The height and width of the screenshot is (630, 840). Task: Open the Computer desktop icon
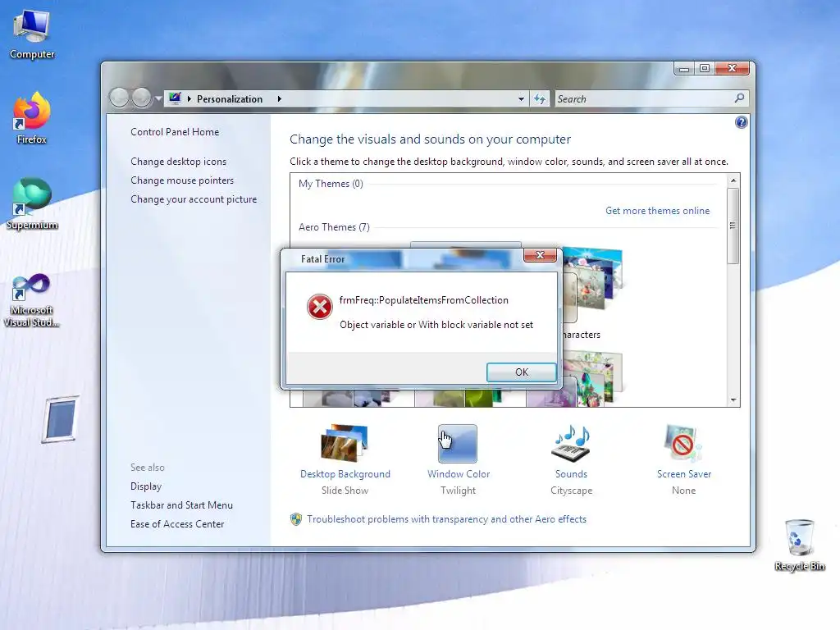point(32,34)
